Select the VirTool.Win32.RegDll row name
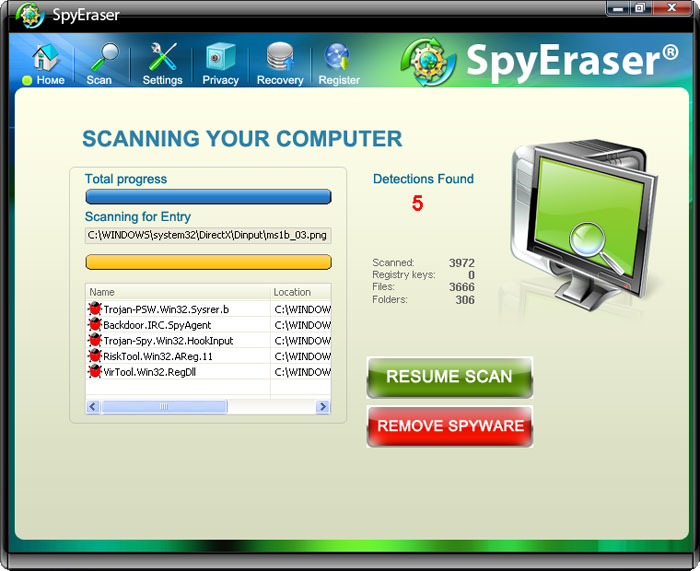The width and height of the screenshot is (700, 571). 150,372
